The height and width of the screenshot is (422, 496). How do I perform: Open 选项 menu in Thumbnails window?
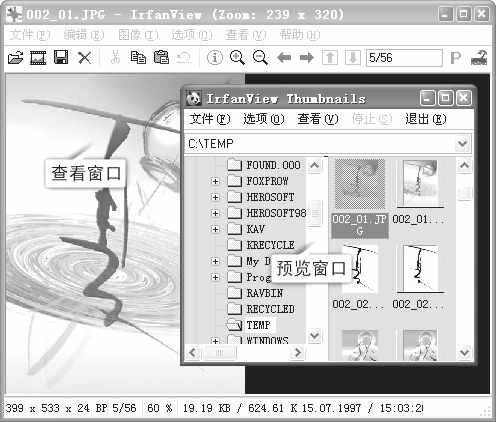pos(264,119)
